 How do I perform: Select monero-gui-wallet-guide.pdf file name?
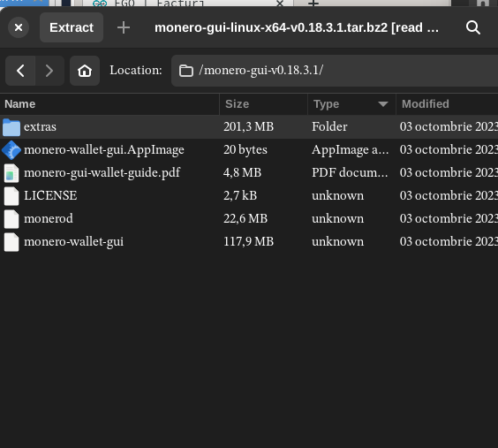coord(102,172)
